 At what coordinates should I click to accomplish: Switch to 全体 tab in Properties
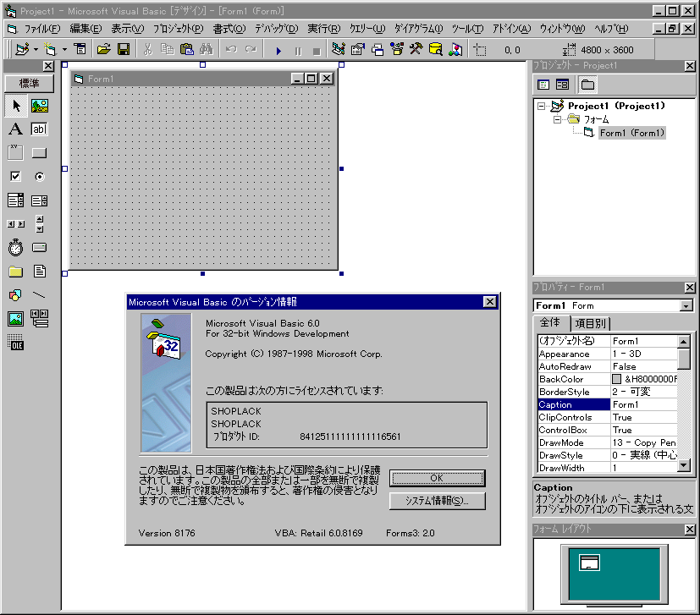coord(550,322)
